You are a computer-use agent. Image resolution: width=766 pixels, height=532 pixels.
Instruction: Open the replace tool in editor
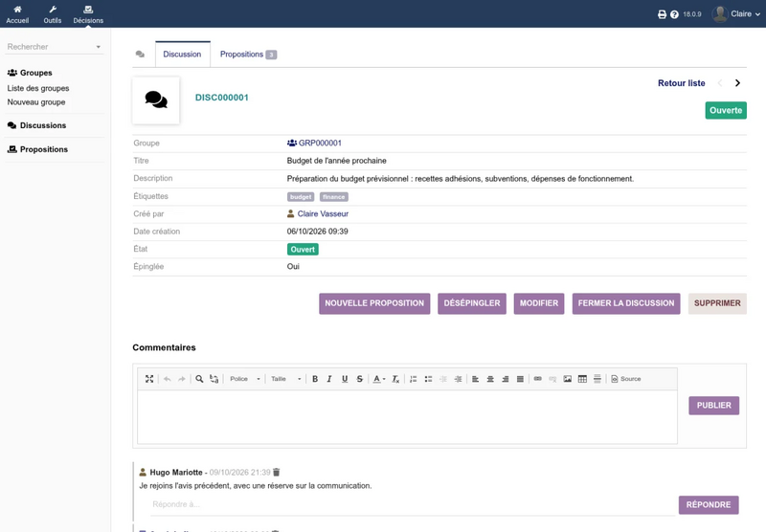[214, 379]
